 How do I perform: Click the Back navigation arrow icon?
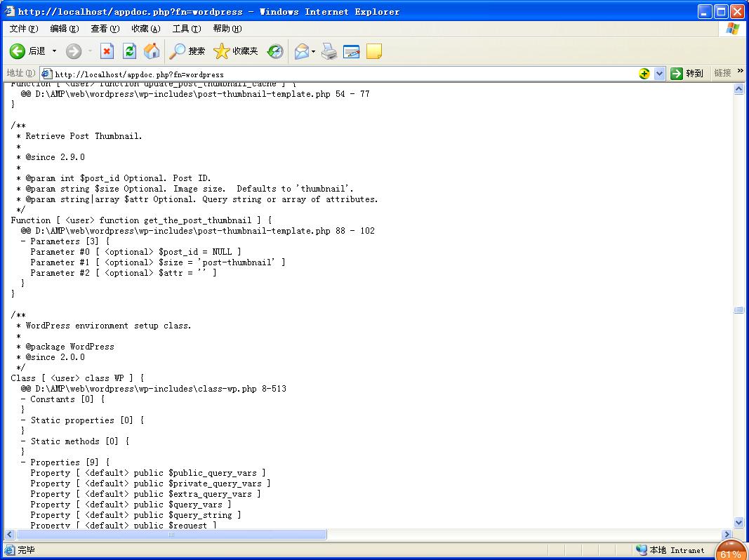(17, 51)
